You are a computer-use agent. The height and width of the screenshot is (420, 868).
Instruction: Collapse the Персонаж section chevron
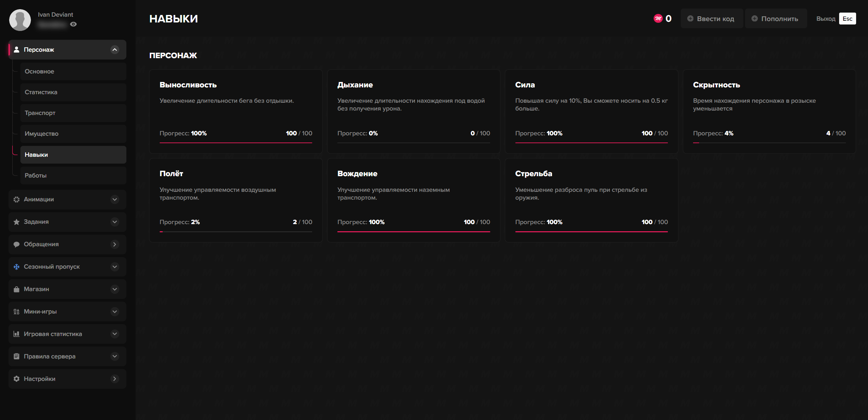pyautogui.click(x=115, y=50)
